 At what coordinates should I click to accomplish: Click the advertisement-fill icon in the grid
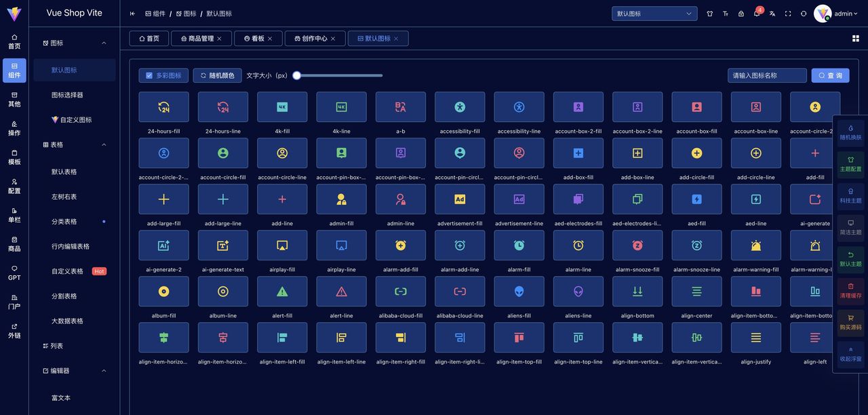click(460, 199)
